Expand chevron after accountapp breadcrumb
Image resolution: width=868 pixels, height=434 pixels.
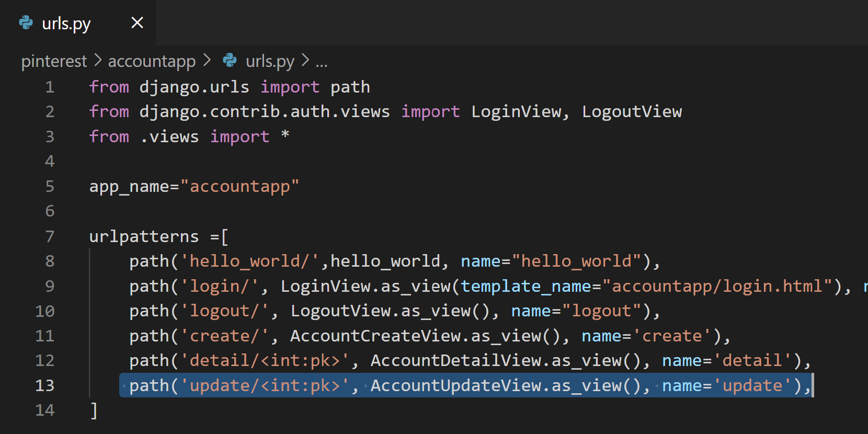pyautogui.click(x=207, y=61)
